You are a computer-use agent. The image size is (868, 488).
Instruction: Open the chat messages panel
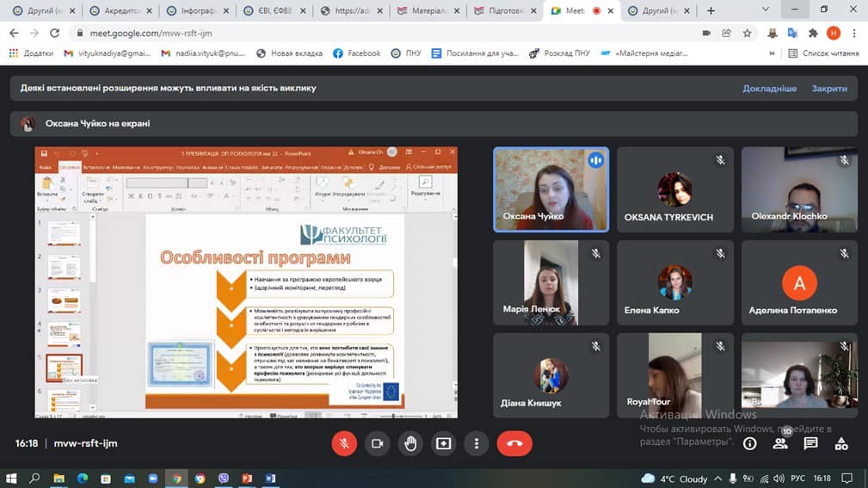tap(810, 443)
